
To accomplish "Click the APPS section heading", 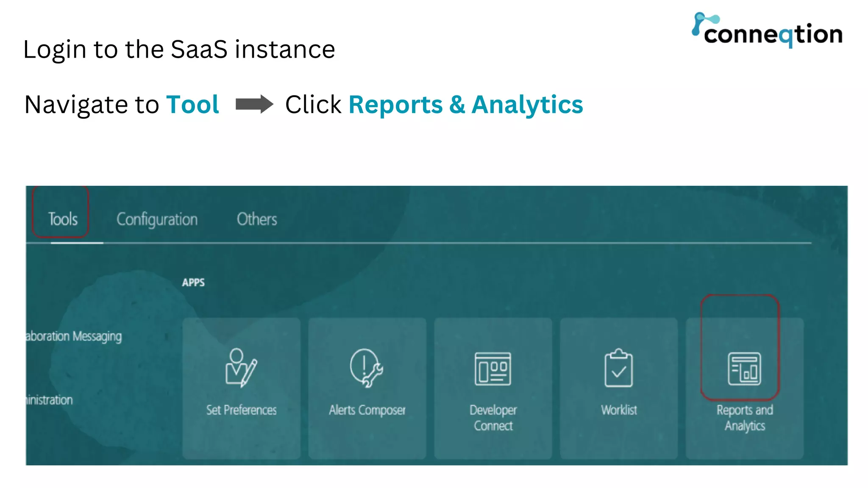I will click(193, 283).
